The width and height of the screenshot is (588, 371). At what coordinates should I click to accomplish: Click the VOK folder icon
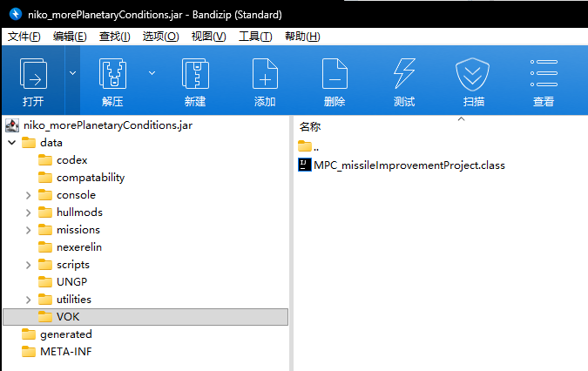(x=45, y=317)
